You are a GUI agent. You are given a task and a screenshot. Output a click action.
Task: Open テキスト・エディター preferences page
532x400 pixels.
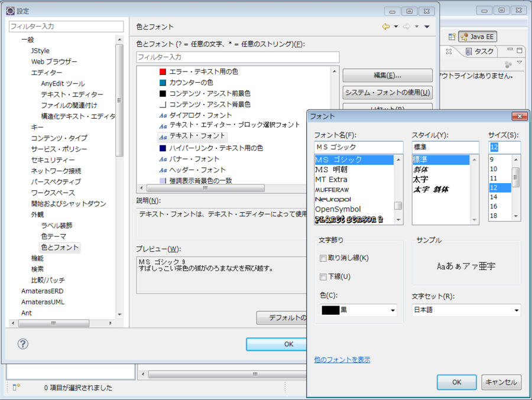point(72,95)
